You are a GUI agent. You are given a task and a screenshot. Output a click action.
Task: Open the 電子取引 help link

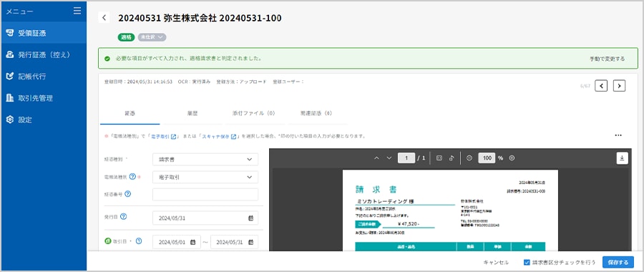[163, 136]
